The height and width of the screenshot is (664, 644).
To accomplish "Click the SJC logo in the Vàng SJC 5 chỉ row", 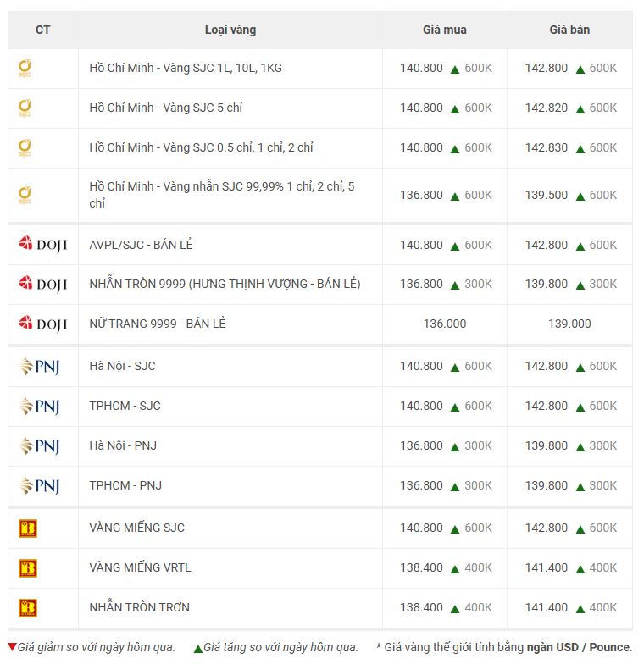I will [x=25, y=108].
